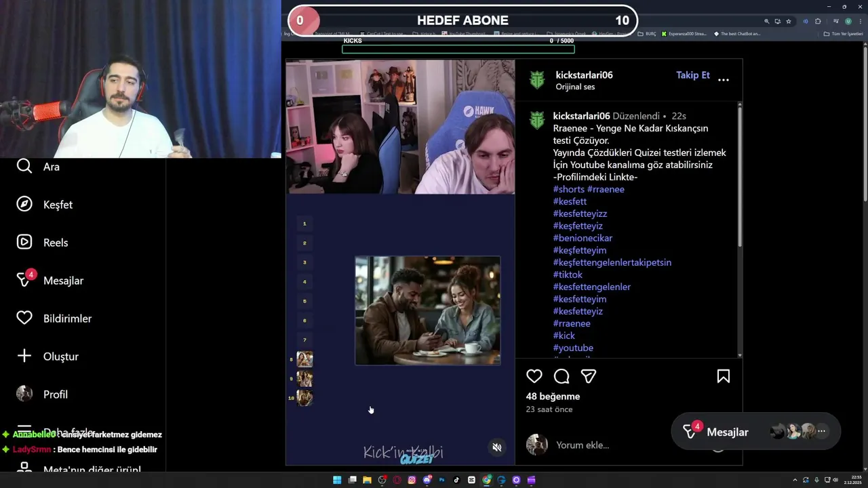This screenshot has height=488, width=868.
Task: Open floating Mesajlar chat button
Action: [x=755, y=432]
